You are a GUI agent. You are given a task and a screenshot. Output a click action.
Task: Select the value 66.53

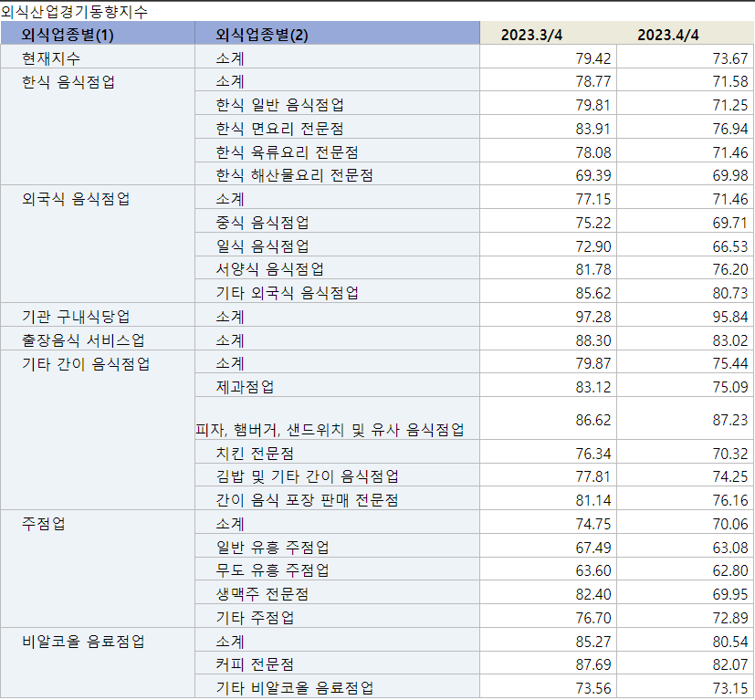(730, 246)
